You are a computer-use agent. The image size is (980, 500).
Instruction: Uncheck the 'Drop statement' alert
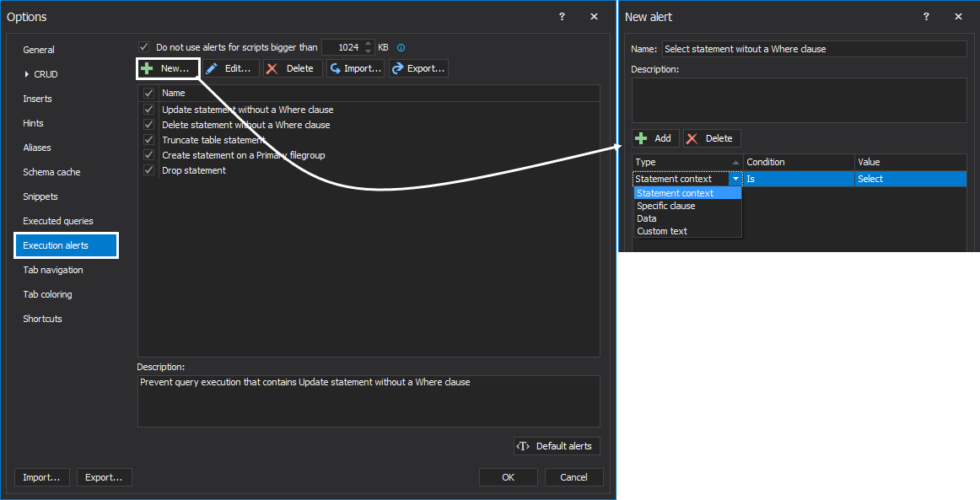click(148, 169)
